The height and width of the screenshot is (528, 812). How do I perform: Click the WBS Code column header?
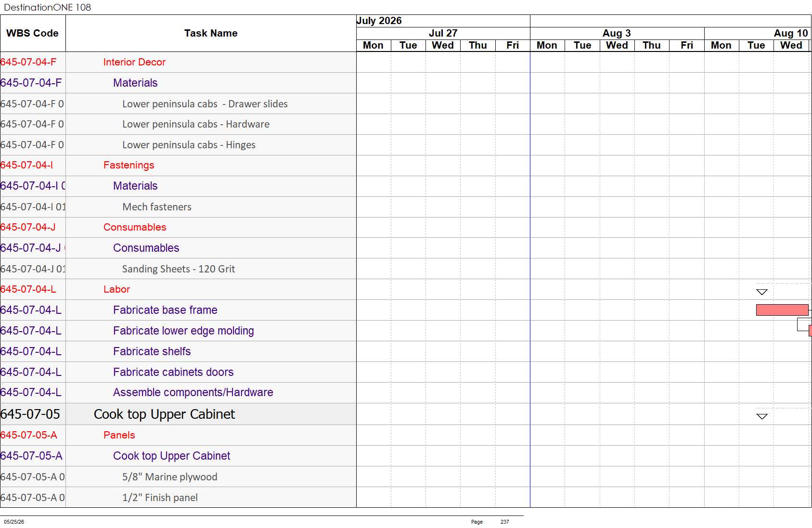(x=32, y=33)
